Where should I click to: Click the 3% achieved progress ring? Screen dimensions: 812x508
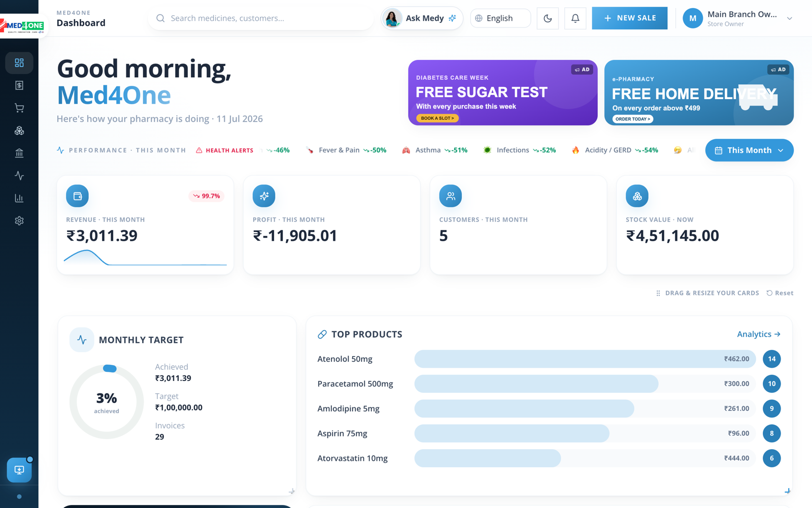coord(107,402)
